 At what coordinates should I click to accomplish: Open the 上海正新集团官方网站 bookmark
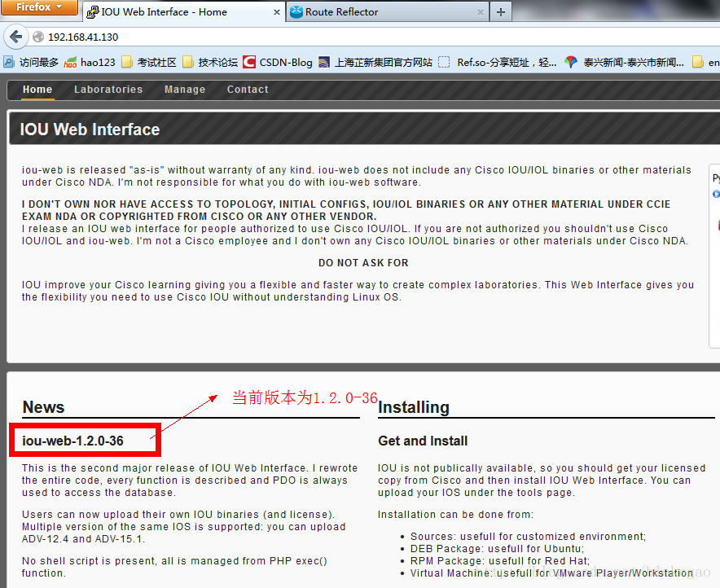375,62
